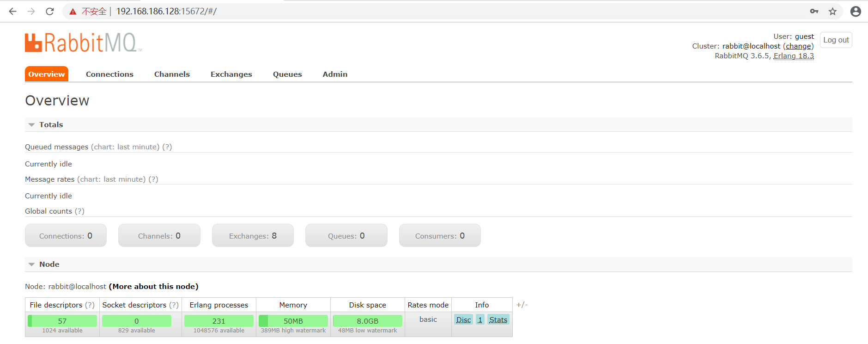
Task: Click the '1024 available' text
Action: [x=62, y=331]
